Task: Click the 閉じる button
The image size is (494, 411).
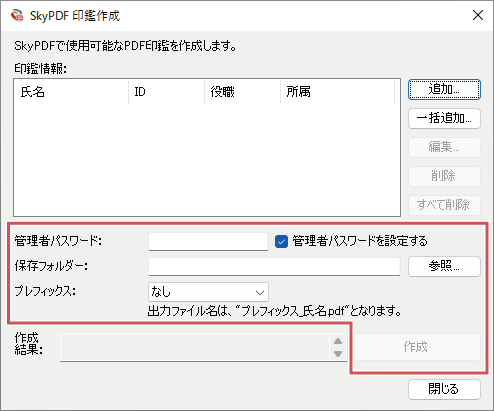Action: coord(444,389)
